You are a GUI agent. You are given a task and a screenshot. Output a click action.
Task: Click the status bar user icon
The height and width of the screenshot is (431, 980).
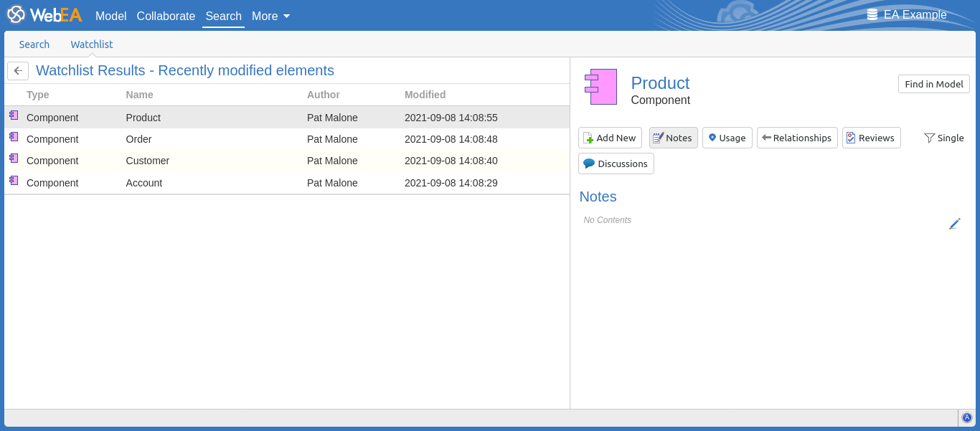(x=966, y=417)
